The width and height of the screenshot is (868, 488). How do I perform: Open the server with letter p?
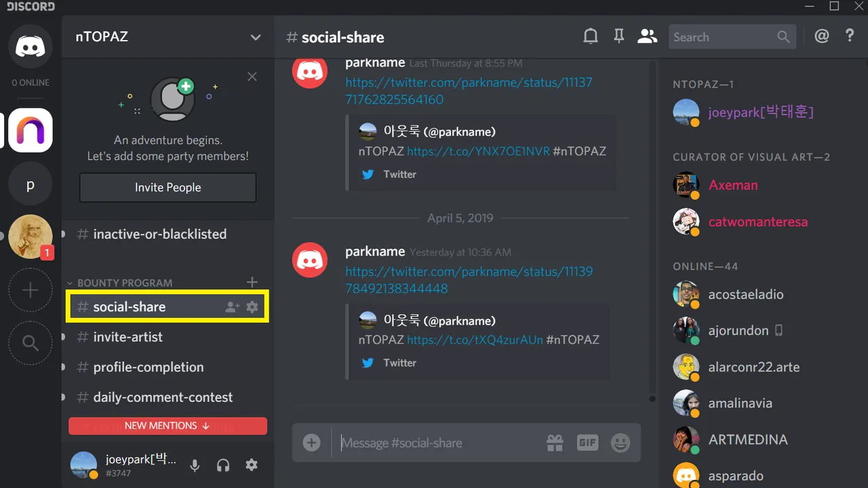pos(31,185)
